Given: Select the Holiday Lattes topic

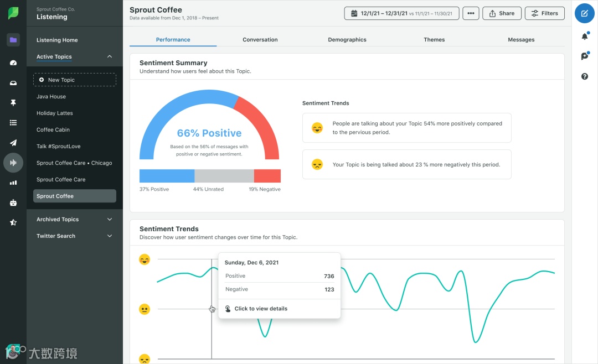Looking at the screenshot, I should 54,113.
